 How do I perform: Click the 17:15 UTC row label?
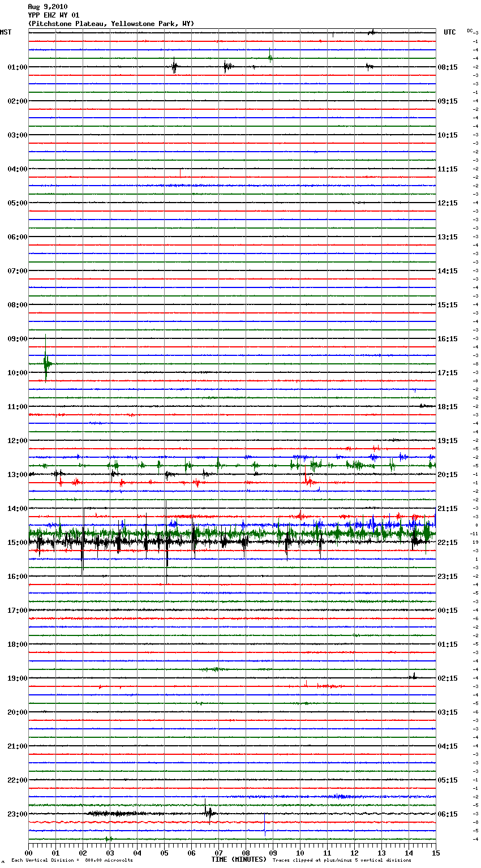pyautogui.click(x=448, y=373)
